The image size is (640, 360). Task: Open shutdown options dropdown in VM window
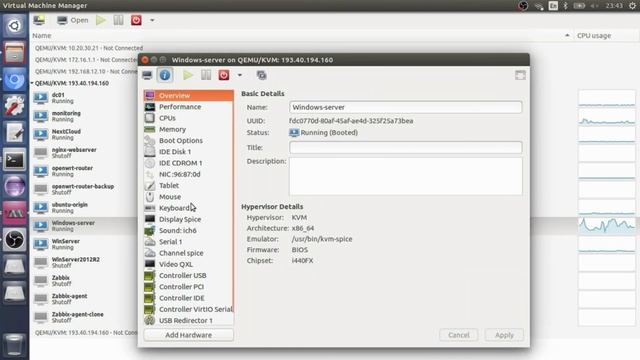tap(240, 75)
